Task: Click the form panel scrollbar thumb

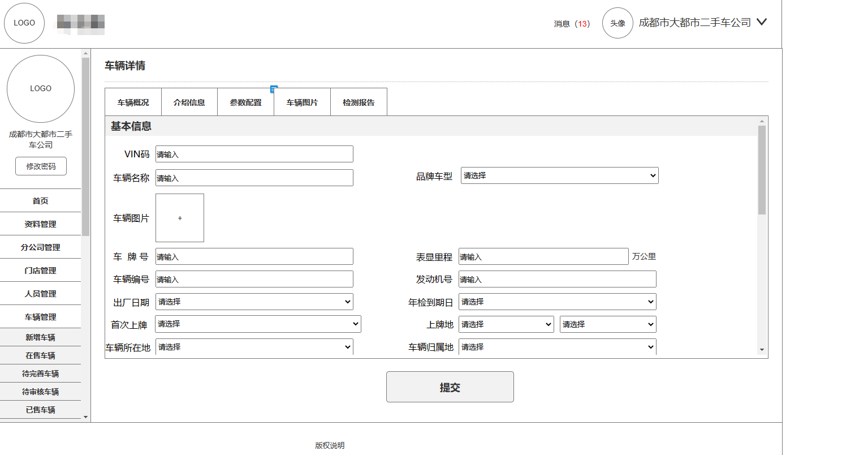Action: tap(762, 170)
